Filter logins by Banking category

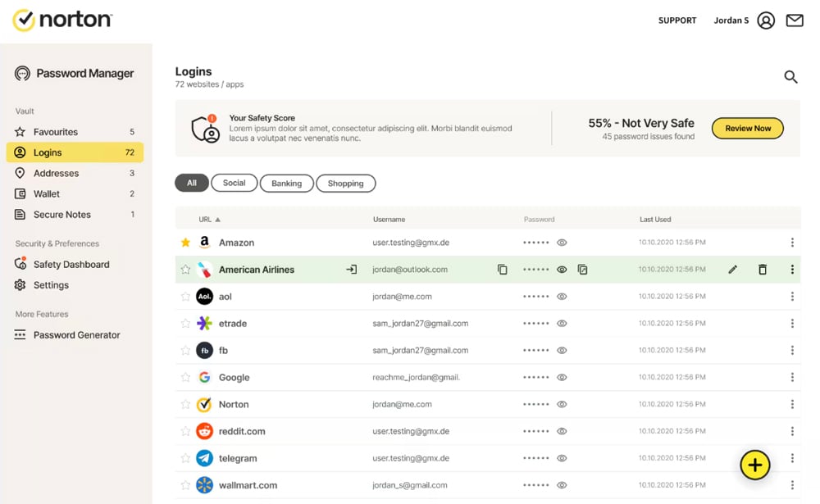pos(286,184)
